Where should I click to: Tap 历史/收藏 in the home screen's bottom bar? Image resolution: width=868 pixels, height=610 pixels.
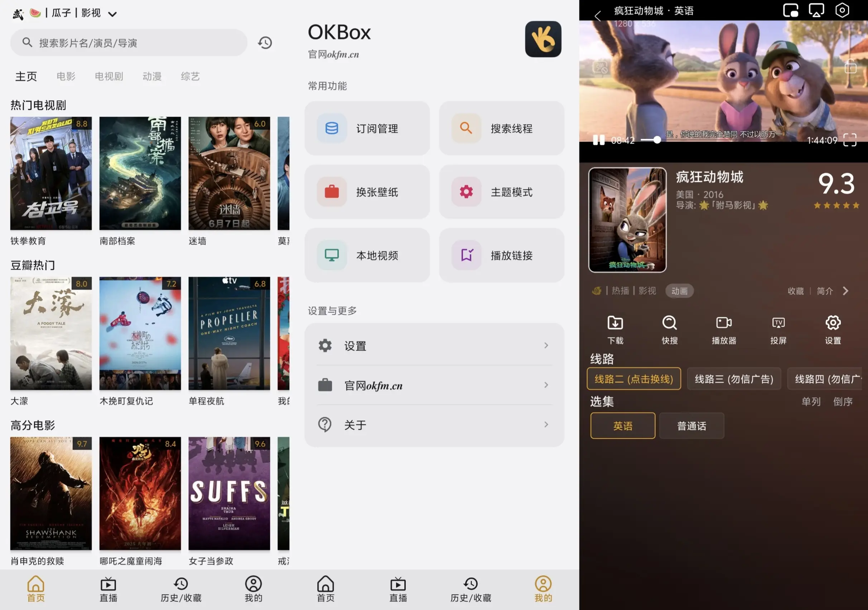[181, 589]
